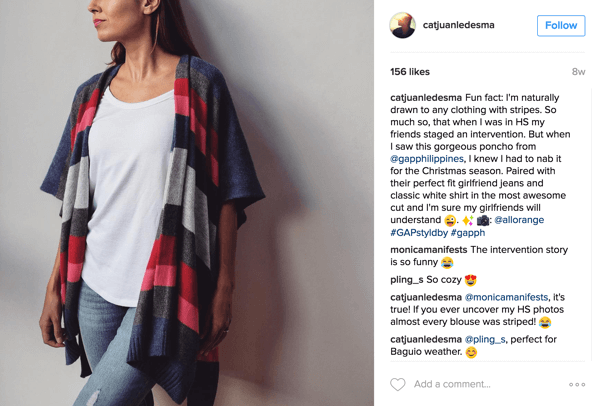
Task: Click the camera emoji in the caption
Action: pos(483,220)
